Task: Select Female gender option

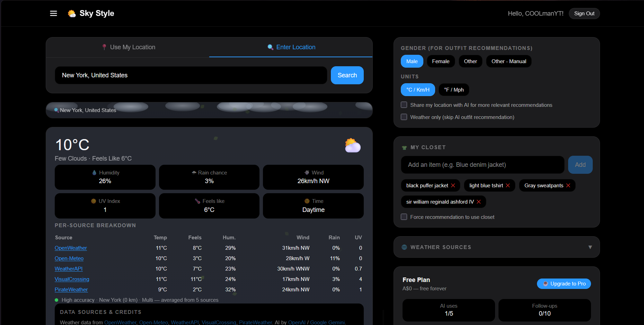Action: click(x=441, y=61)
